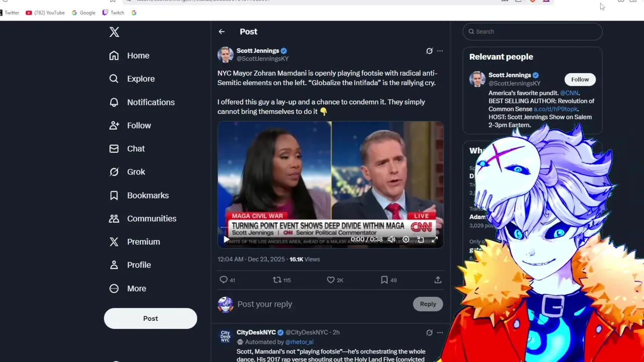Enter fullscreen on the video

(x=435, y=239)
